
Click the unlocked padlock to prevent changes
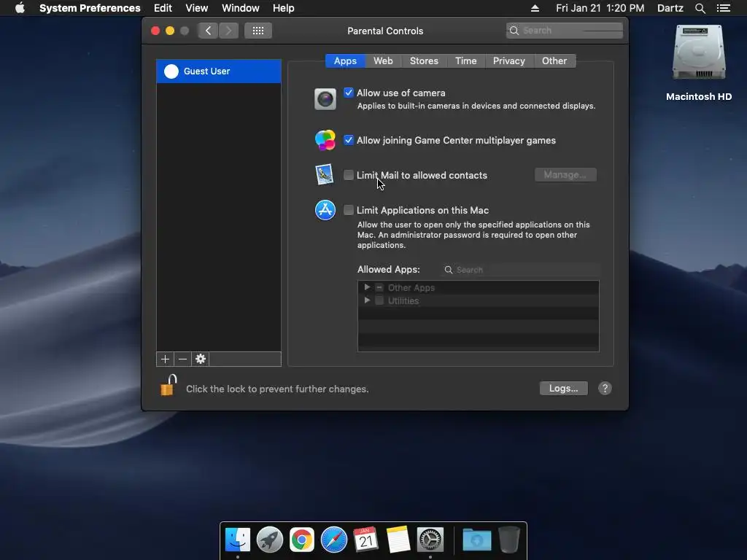(x=169, y=385)
